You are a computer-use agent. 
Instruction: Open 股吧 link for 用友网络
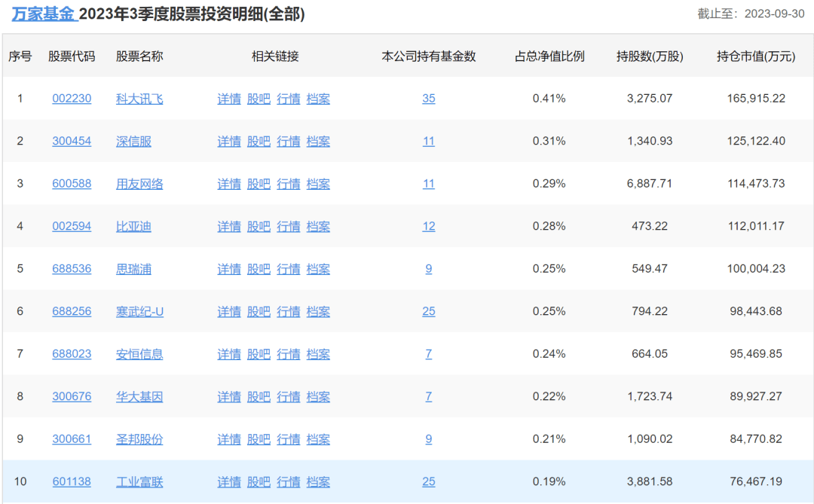coord(259,184)
